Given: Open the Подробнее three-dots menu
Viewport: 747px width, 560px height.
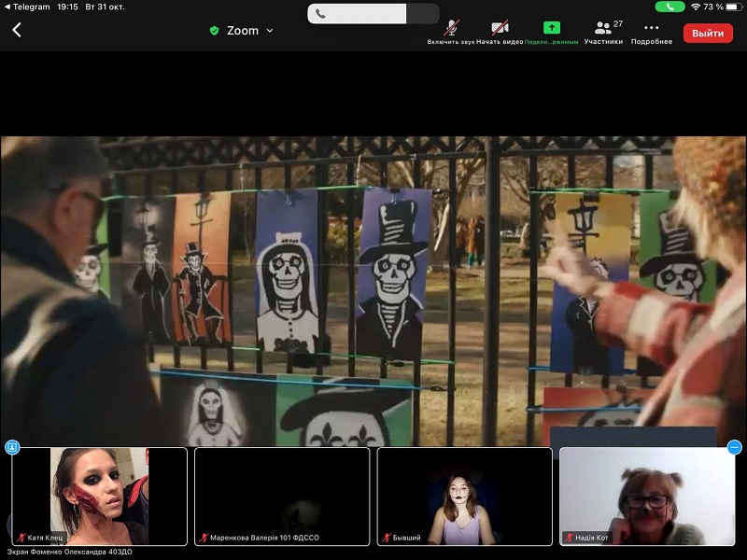Looking at the screenshot, I should [651, 33].
